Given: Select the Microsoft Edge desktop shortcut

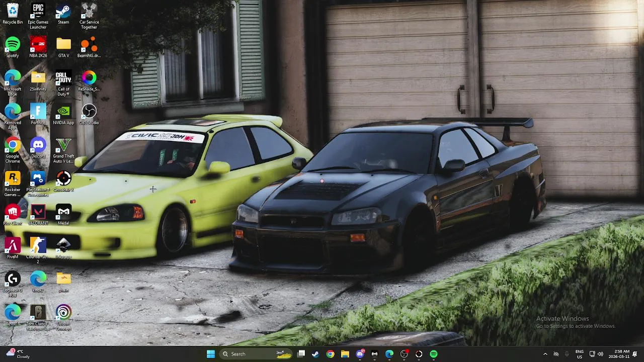Looking at the screenshot, I should tap(13, 83).
